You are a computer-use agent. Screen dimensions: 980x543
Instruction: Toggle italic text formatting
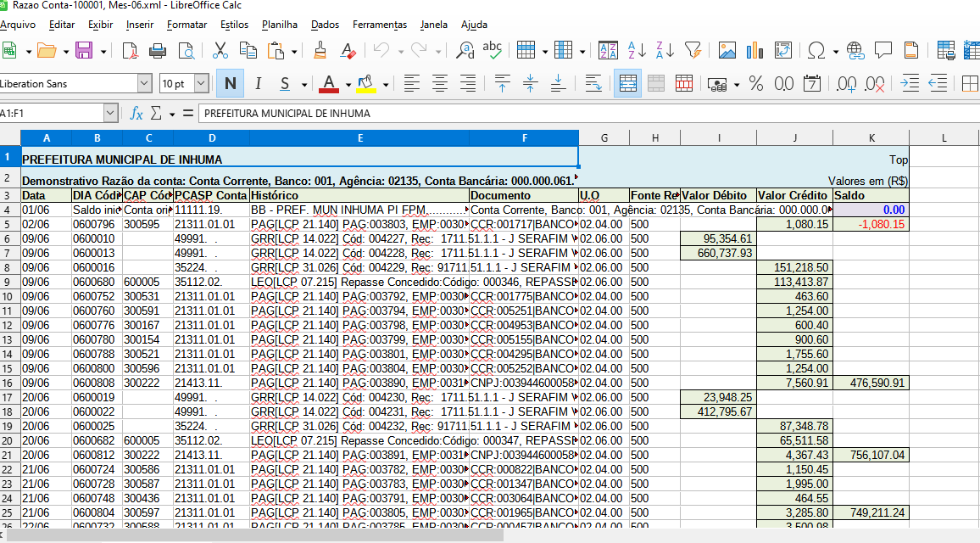pos(258,84)
